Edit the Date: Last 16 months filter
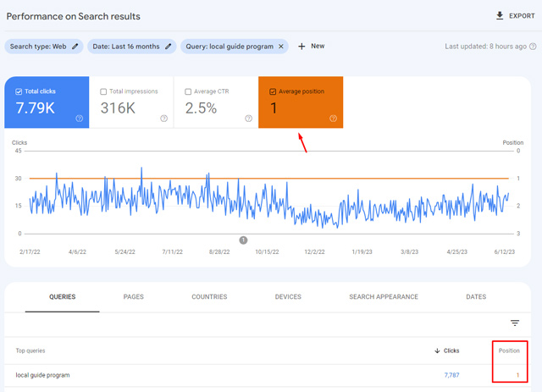The height and width of the screenshot is (392, 542). pos(168,47)
